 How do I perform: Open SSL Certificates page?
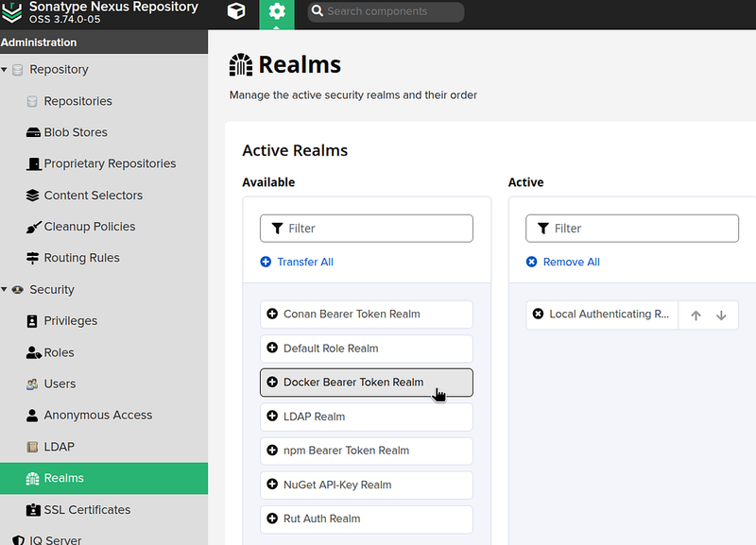coord(87,510)
